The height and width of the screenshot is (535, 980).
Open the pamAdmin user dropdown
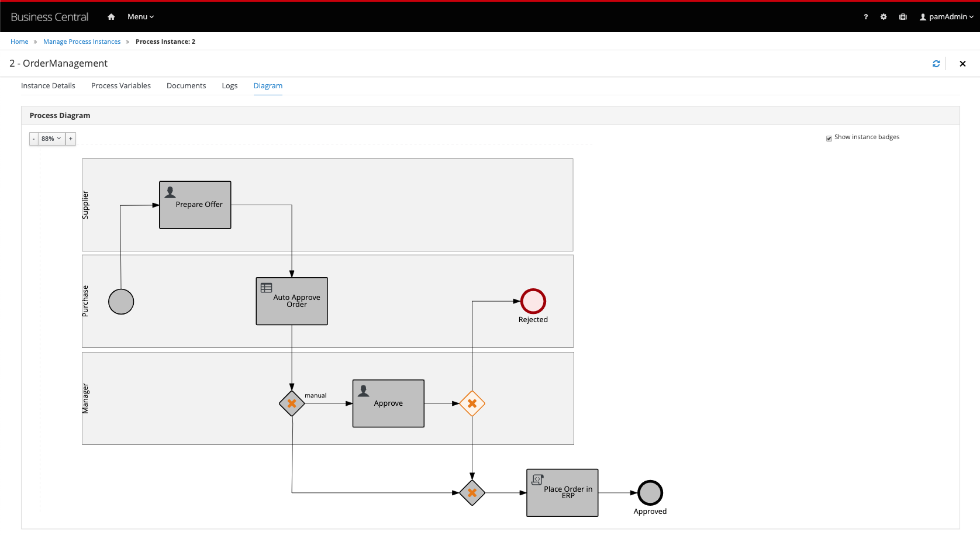[x=947, y=17]
